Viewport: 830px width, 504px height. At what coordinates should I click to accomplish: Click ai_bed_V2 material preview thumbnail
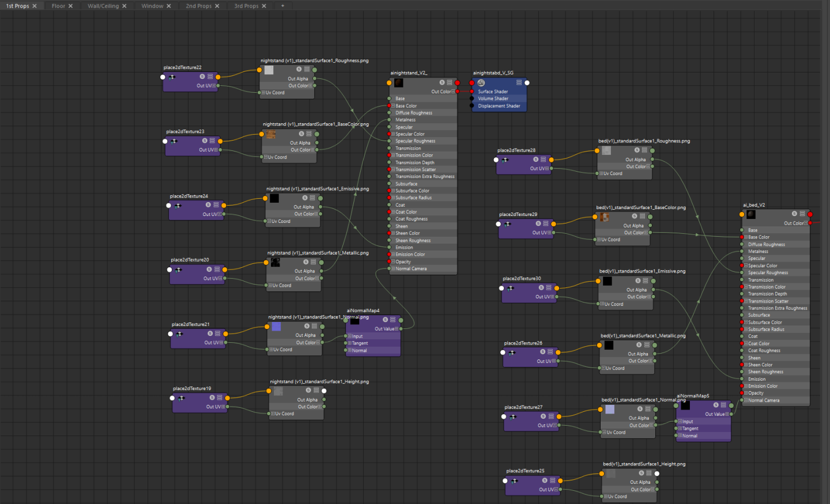[751, 214]
